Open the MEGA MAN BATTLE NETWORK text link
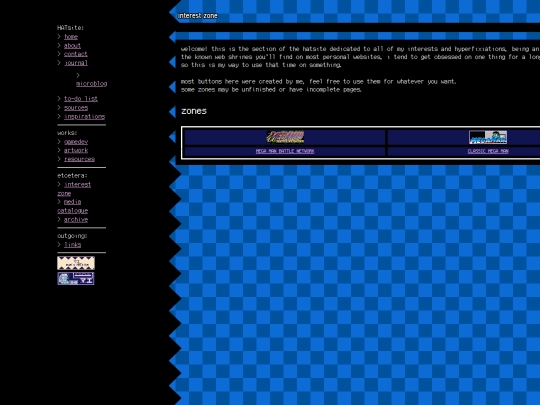This screenshot has height=405, width=540. 285,151
